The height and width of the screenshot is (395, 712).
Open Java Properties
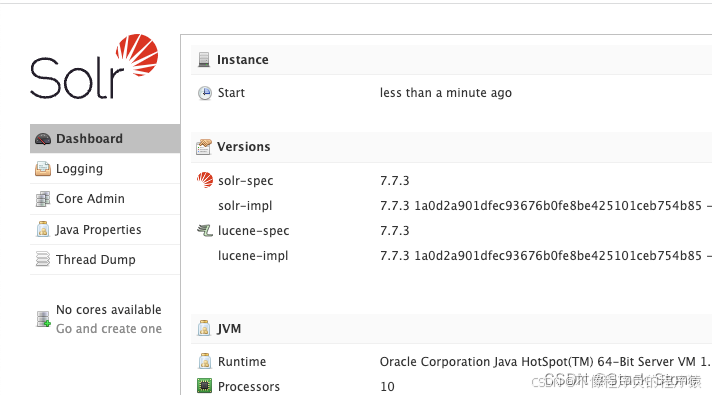(105, 229)
